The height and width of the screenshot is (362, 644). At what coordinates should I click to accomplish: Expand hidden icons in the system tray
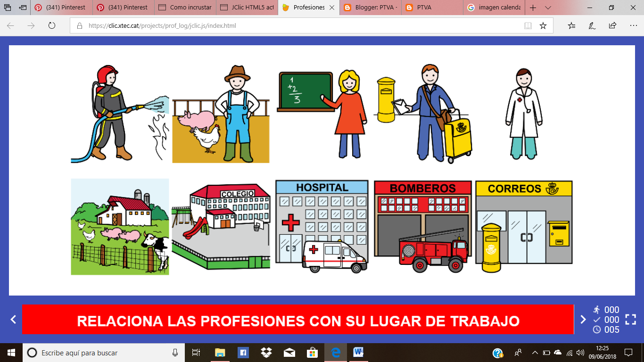click(x=535, y=352)
